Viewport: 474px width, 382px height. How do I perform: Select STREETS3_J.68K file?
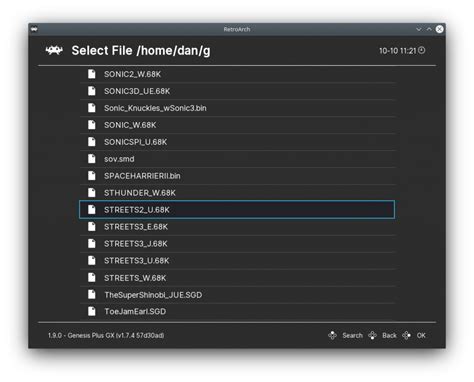click(237, 244)
